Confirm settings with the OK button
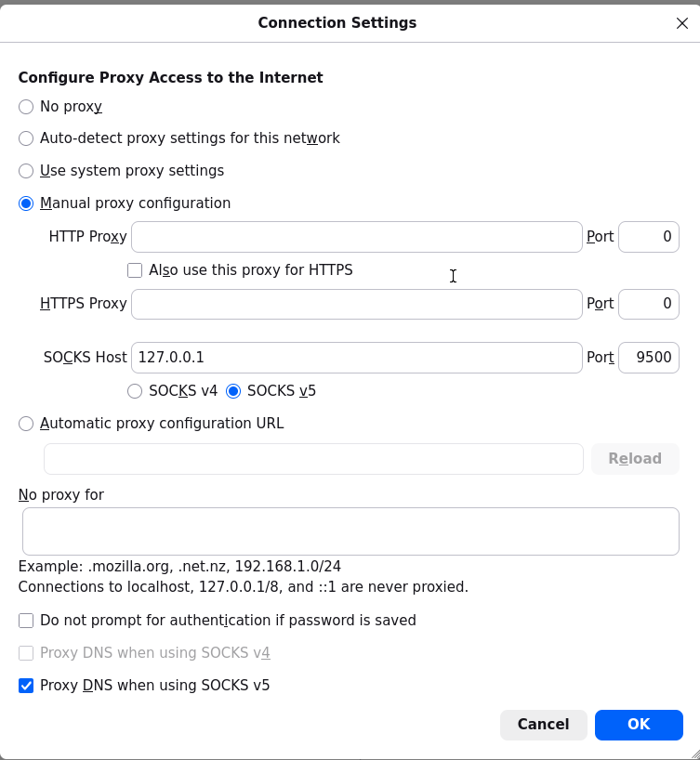Screen dimensions: 700x760 (639, 725)
